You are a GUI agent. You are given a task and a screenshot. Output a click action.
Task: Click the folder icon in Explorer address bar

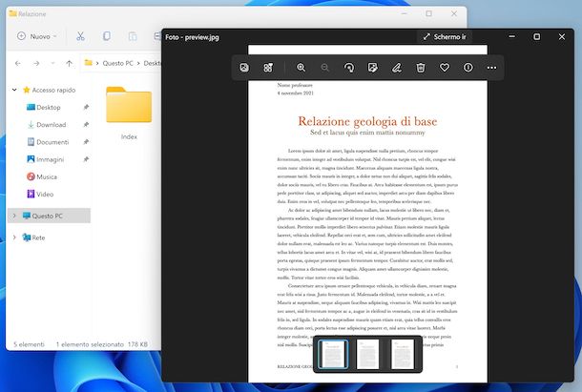coord(89,63)
